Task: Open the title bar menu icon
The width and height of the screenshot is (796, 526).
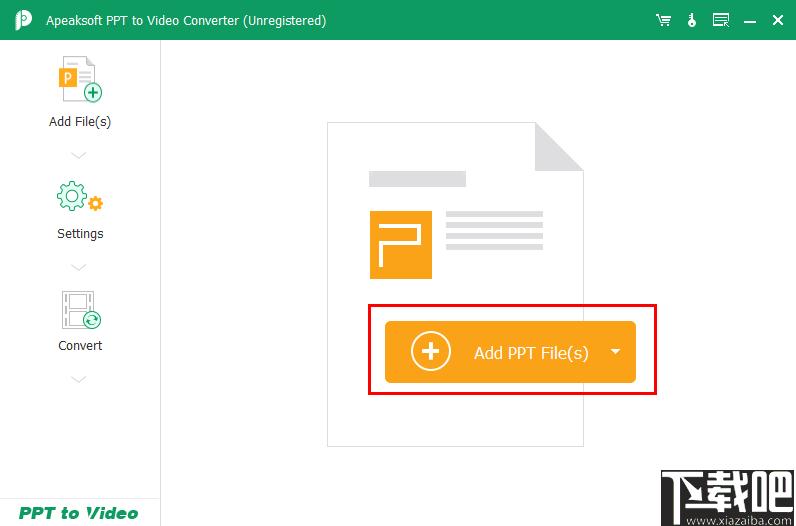Action: coord(721,20)
